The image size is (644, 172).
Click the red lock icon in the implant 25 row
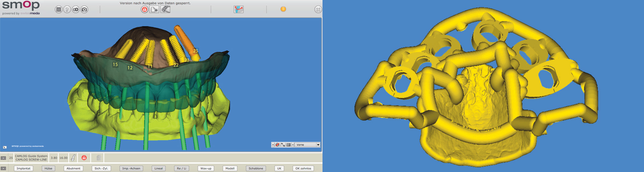(x=84, y=158)
